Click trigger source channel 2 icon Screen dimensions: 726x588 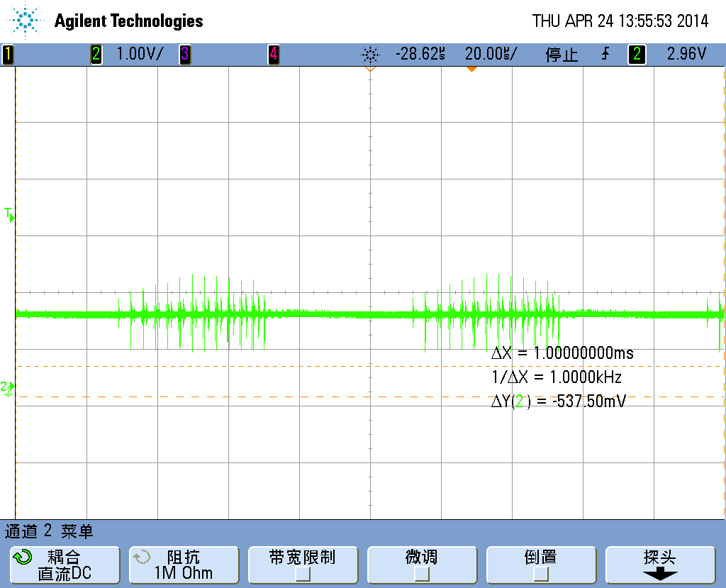point(637,54)
